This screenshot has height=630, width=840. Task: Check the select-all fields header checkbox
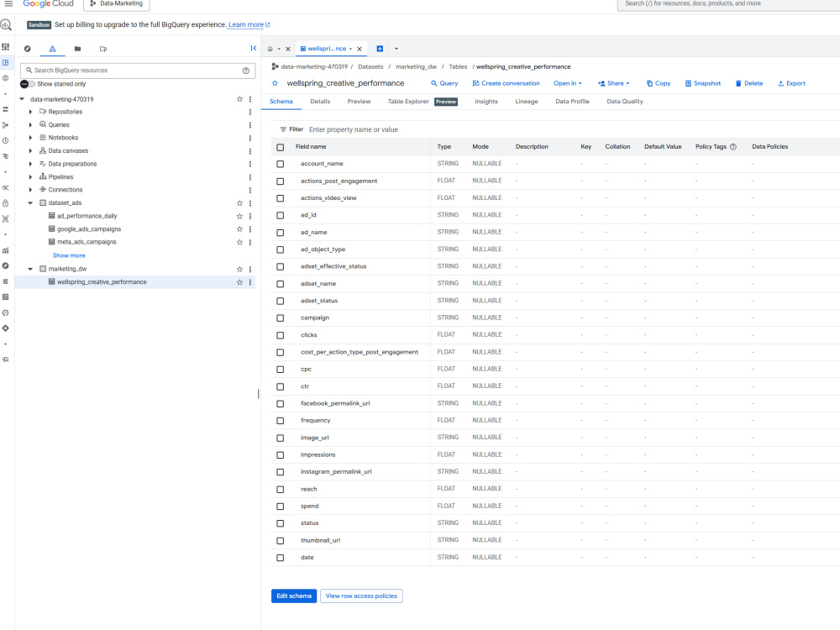pos(281,147)
